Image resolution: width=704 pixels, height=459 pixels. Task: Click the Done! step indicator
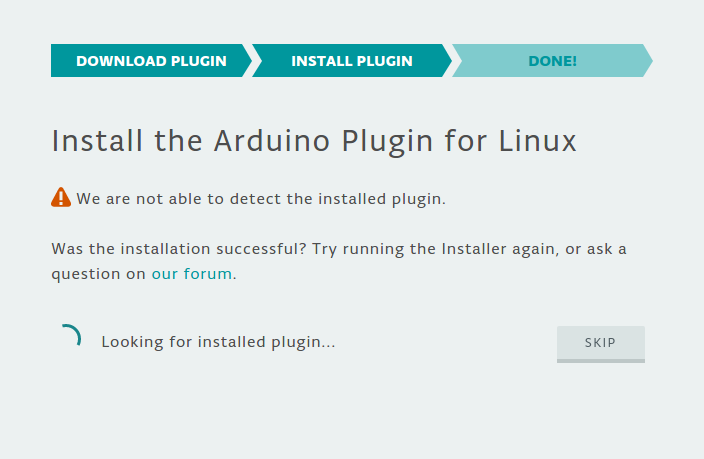552,61
